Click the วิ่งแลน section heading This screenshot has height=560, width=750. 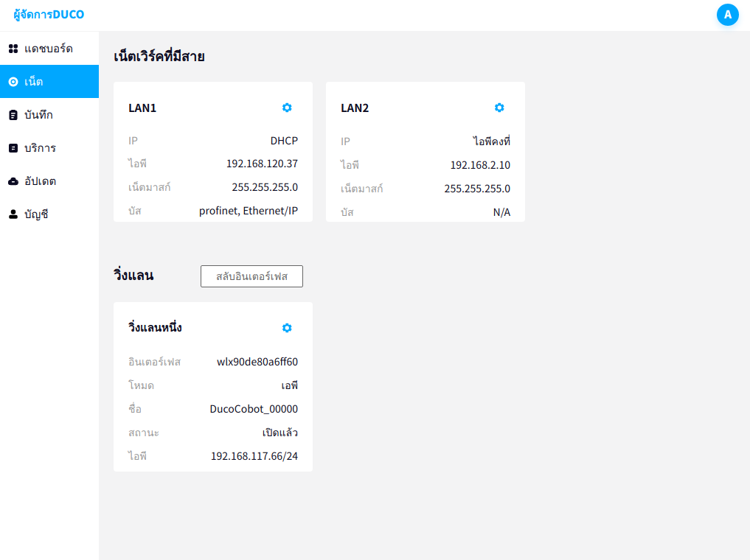(133, 276)
